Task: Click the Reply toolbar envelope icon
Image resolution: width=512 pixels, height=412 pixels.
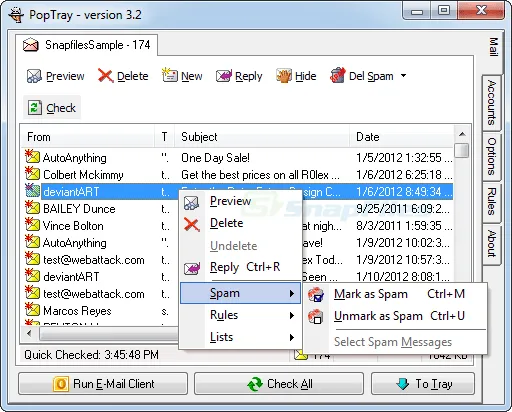Action: point(224,76)
